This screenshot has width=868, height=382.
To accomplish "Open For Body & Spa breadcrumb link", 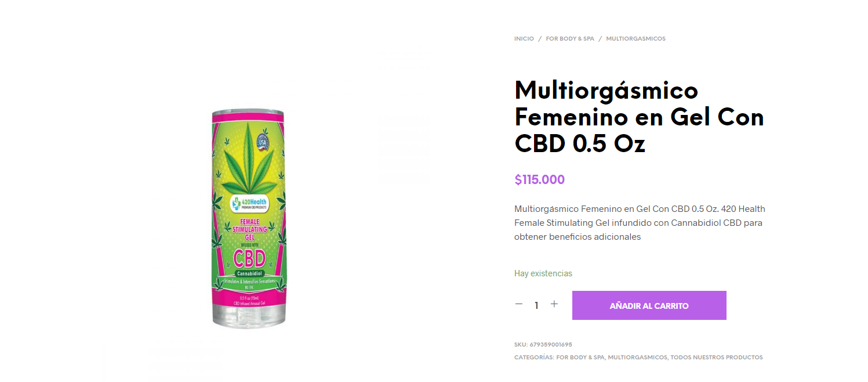I will (x=570, y=39).
